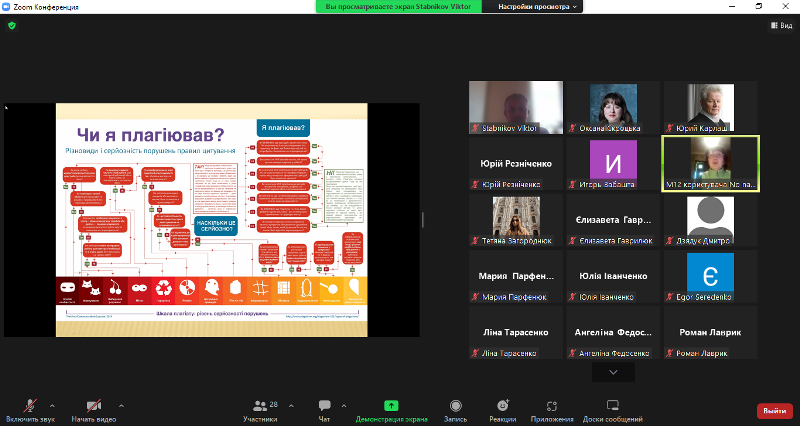Expand video options arrow beside Начать видео
The height and width of the screenshot is (426, 800).
[x=121, y=406]
